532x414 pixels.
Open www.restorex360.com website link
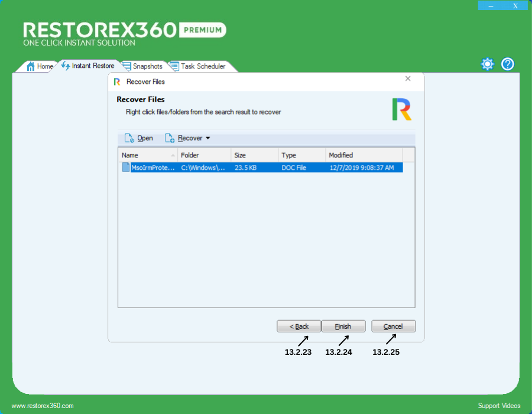[x=43, y=406]
